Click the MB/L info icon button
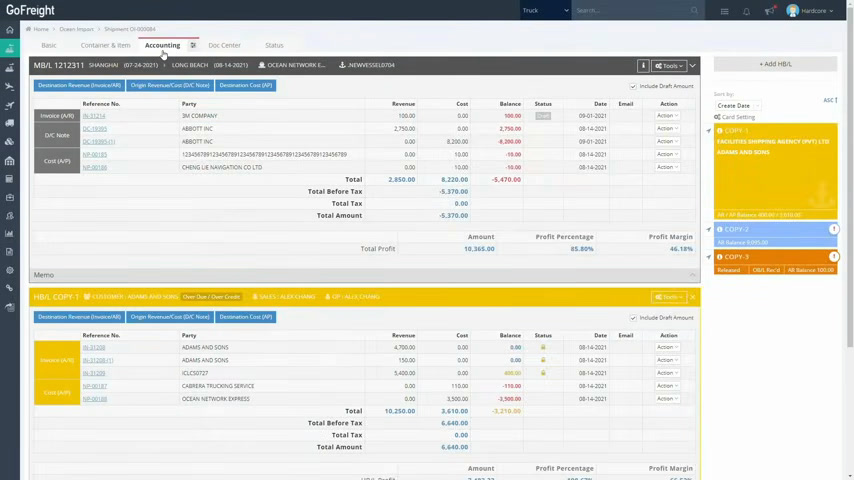The height and width of the screenshot is (480, 854). pos(643,65)
